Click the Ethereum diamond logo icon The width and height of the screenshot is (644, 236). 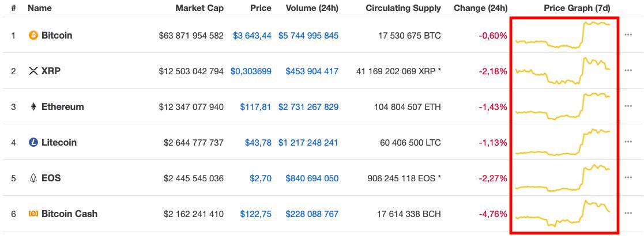pos(33,107)
